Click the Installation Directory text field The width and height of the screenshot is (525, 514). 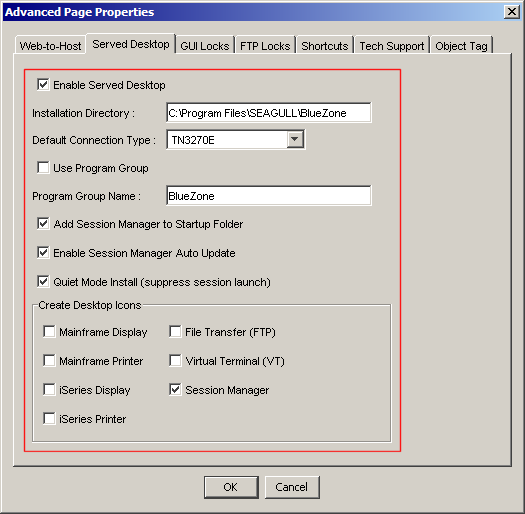click(x=269, y=113)
